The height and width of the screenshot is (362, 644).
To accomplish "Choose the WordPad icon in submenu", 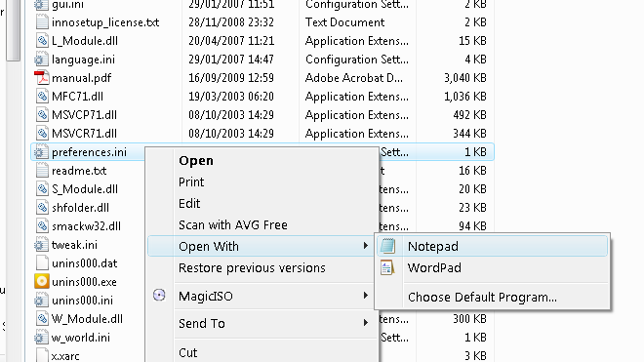I will tap(387, 267).
